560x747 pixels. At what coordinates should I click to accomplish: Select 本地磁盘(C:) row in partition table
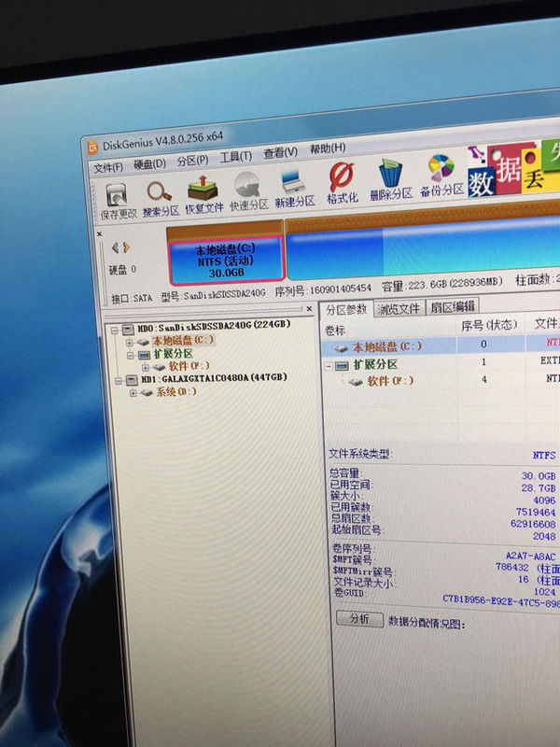point(441,345)
